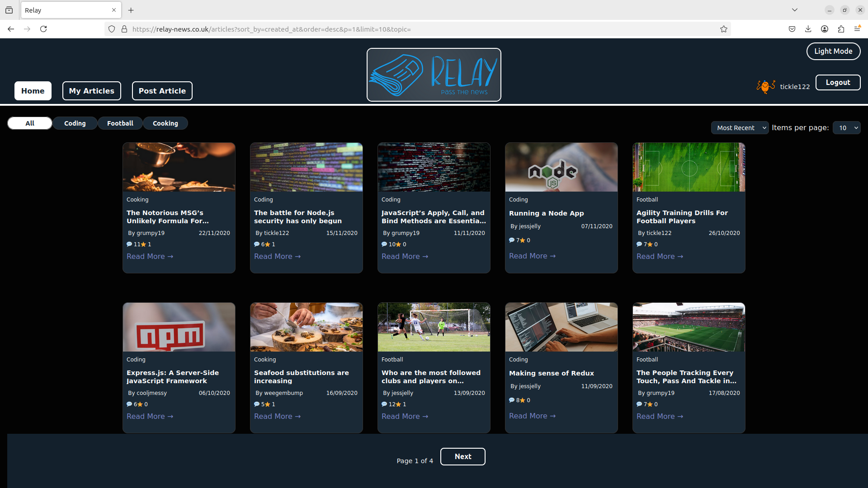Bookmark this page with the star icon
868x488 pixels.
pyautogui.click(x=724, y=29)
